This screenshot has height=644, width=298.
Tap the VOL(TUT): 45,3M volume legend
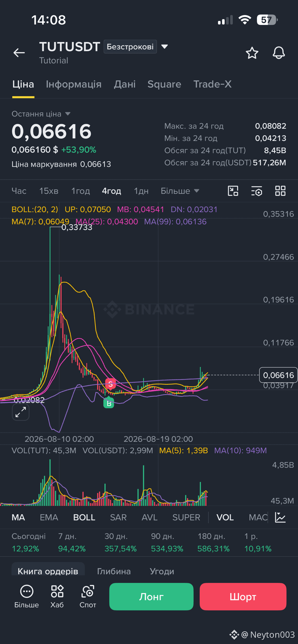(44, 451)
